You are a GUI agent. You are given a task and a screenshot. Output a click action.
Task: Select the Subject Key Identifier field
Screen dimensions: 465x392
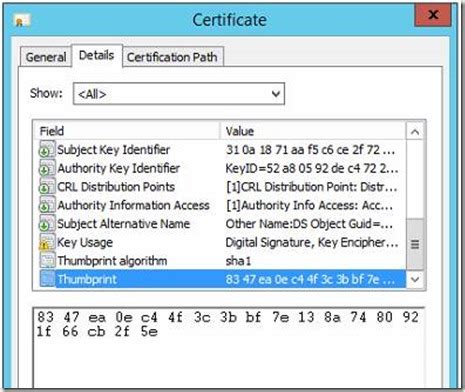point(113,150)
